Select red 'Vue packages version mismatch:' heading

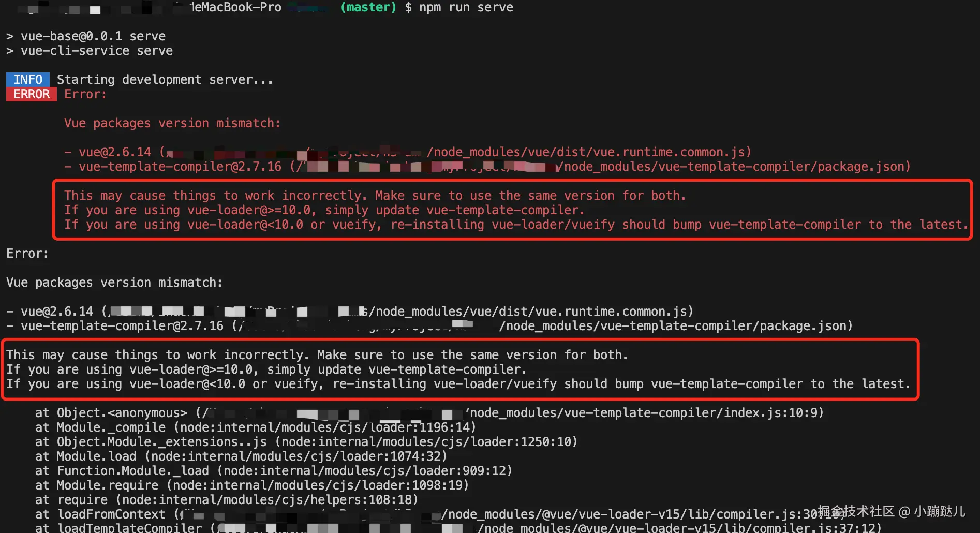pyautogui.click(x=172, y=123)
